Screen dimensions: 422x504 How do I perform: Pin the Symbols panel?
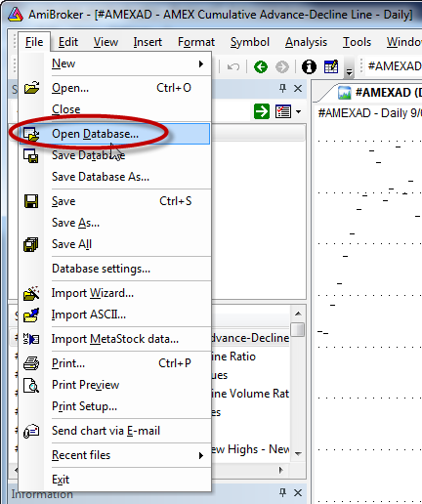coord(282,88)
